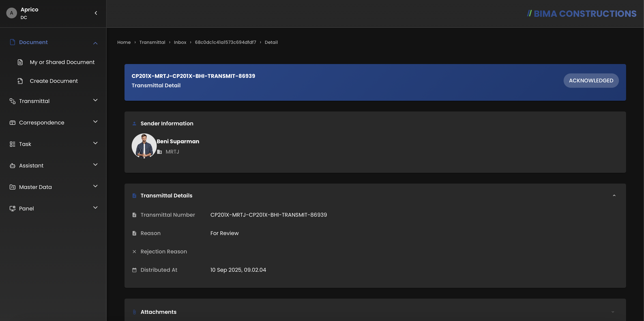Viewport: 644px width, 321px height.
Task: Go to Transmittal breadcrumb
Action: (x=152, y=42)
